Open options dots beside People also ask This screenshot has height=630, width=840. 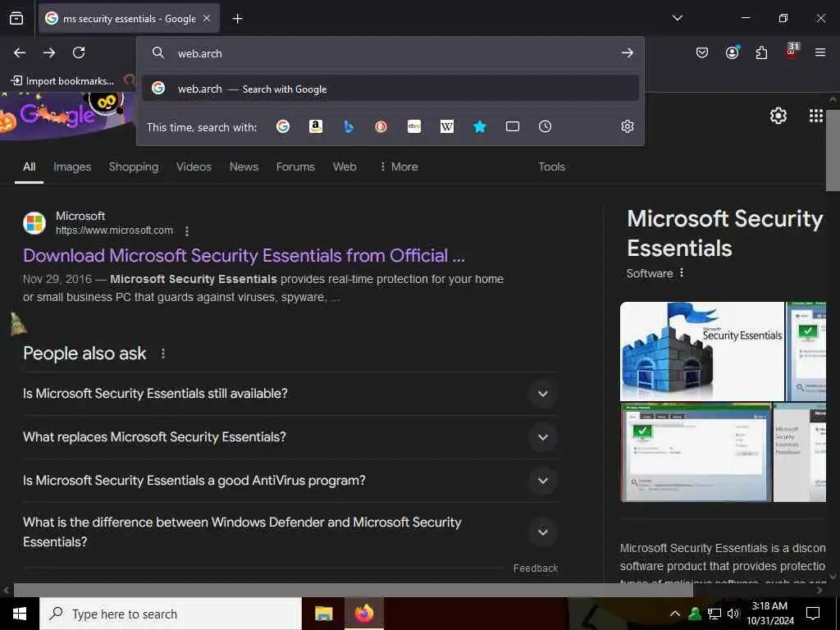163,354
